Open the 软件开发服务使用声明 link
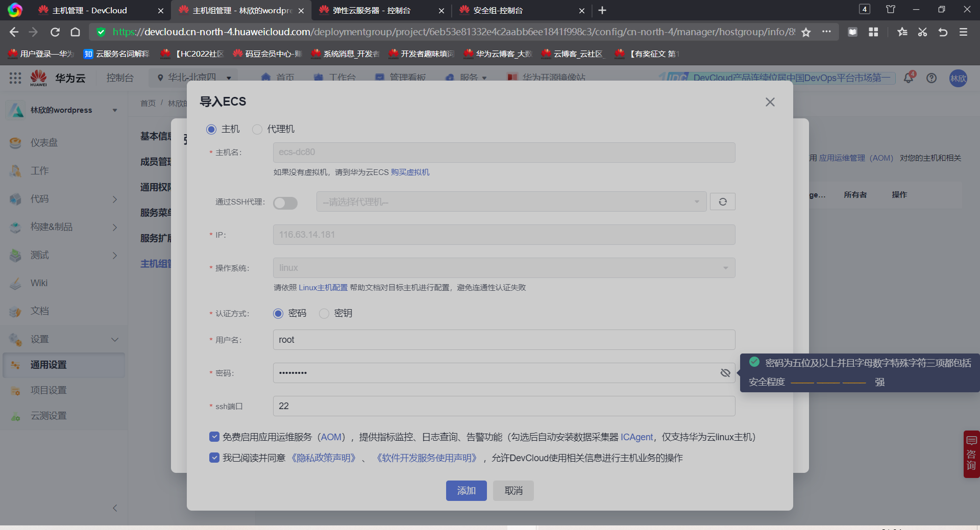 click(x=426, y=458)
